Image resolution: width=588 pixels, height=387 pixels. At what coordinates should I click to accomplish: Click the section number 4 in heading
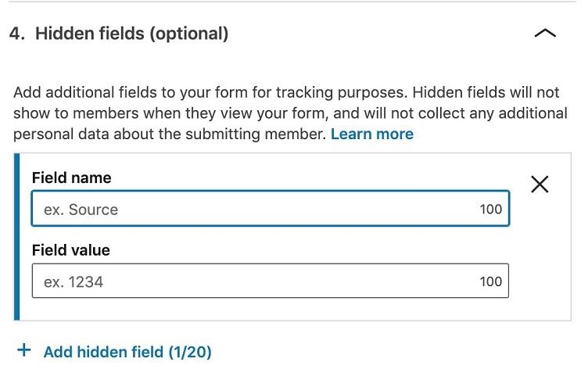[15, 34]
